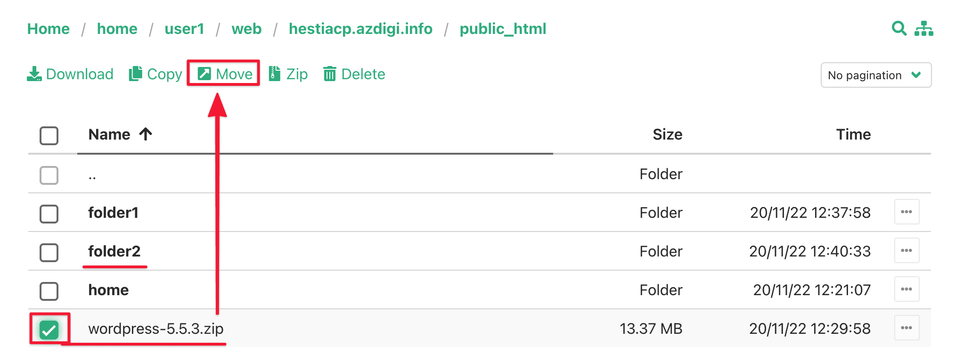Image resolution: width=980 pixels, height=364 pixels.
Task: Open the directory tree sitemap icon
Action: pos(923,29)
